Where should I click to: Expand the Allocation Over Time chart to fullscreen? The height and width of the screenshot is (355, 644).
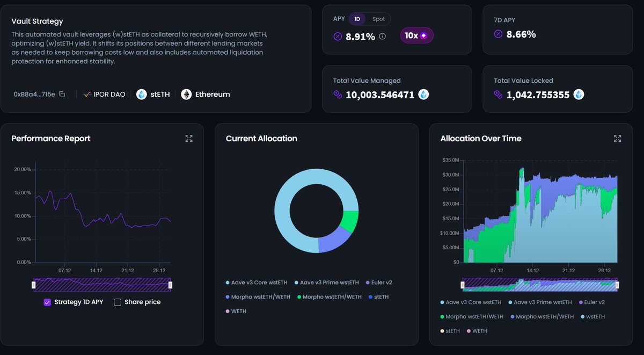(x=617, y=139)
